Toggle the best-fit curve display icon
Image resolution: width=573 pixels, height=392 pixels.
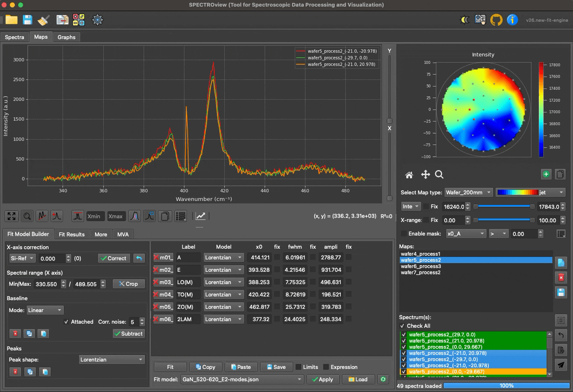click(78, 216)
